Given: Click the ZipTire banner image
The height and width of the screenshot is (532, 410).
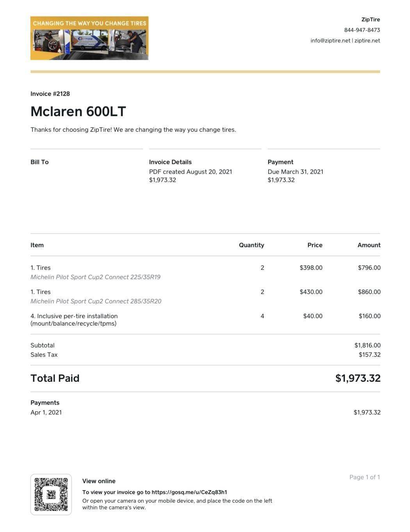Looking at the screenshot, I should (x=89, y=38).
